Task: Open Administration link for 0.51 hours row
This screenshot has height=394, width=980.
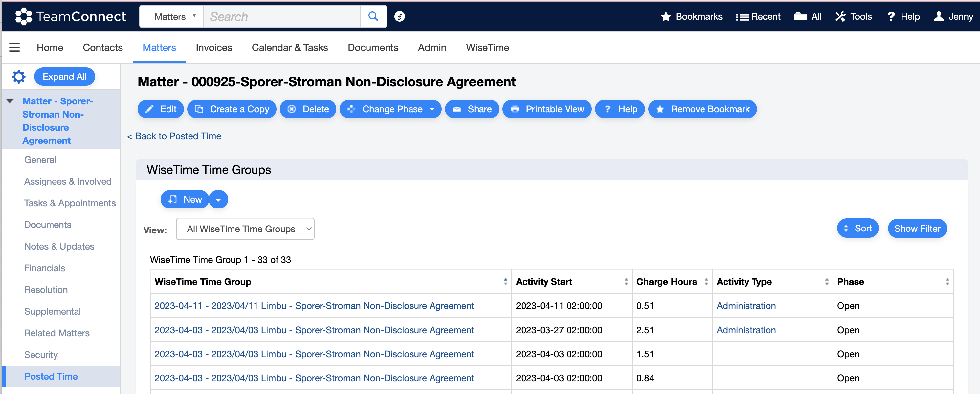Action: click(746, 306)
